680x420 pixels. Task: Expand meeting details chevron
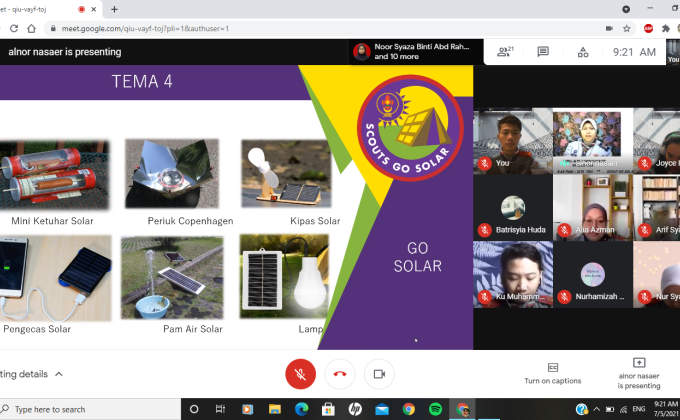pos(59,374)
